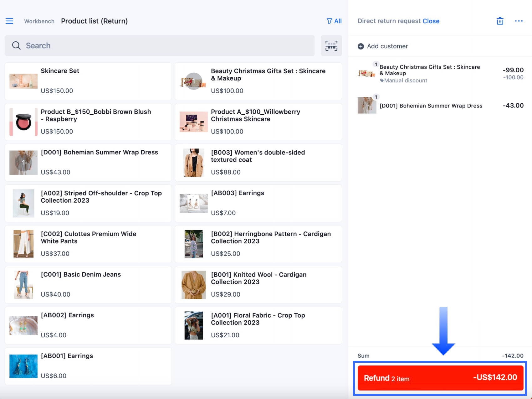
Task: Click Add customer
Action: click(387, 46)
